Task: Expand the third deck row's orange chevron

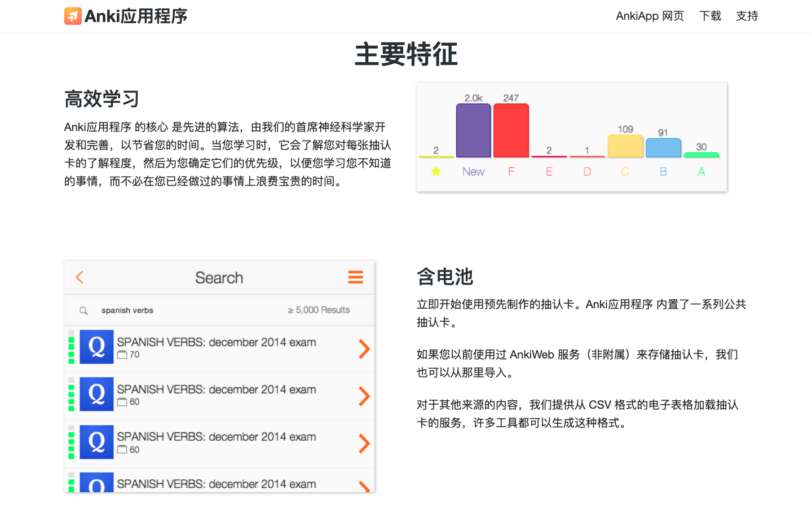Action: pos(364,444)
